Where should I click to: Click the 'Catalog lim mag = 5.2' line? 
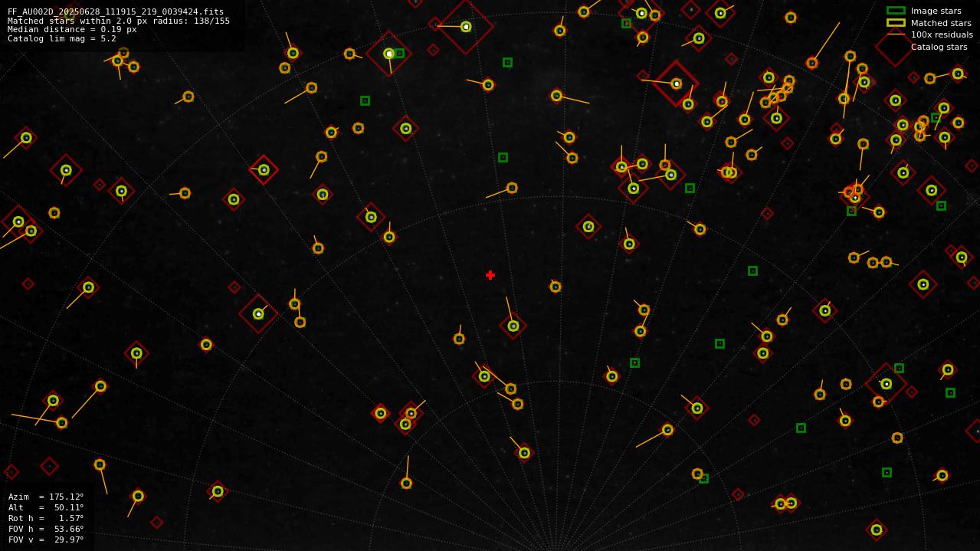point(61,38)
